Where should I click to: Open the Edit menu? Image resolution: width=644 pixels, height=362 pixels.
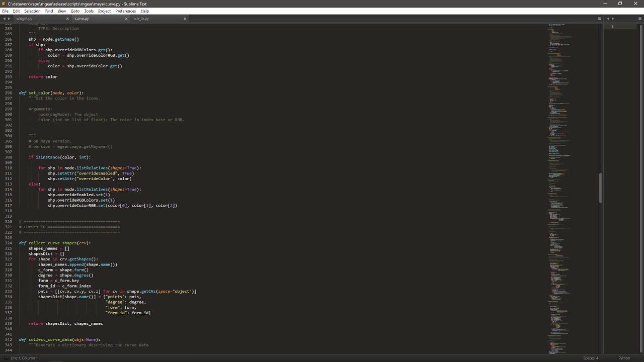[17, 11]
